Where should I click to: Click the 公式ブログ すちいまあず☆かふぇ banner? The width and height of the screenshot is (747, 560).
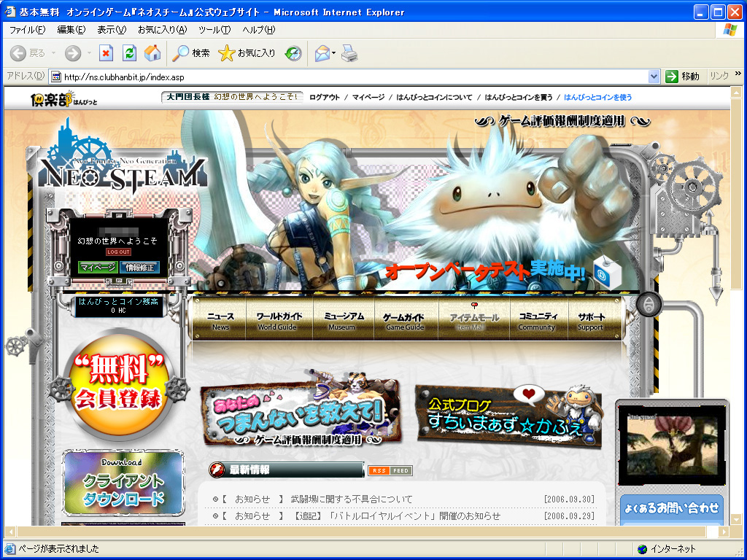pos(508,416)
